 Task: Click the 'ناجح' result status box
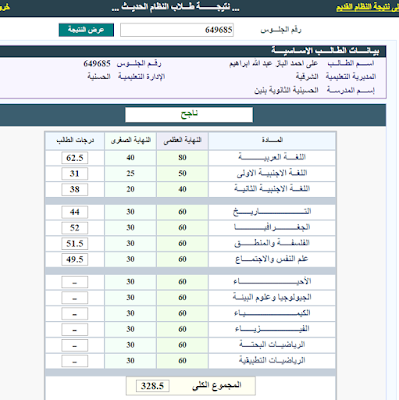(x=189, y=114)
